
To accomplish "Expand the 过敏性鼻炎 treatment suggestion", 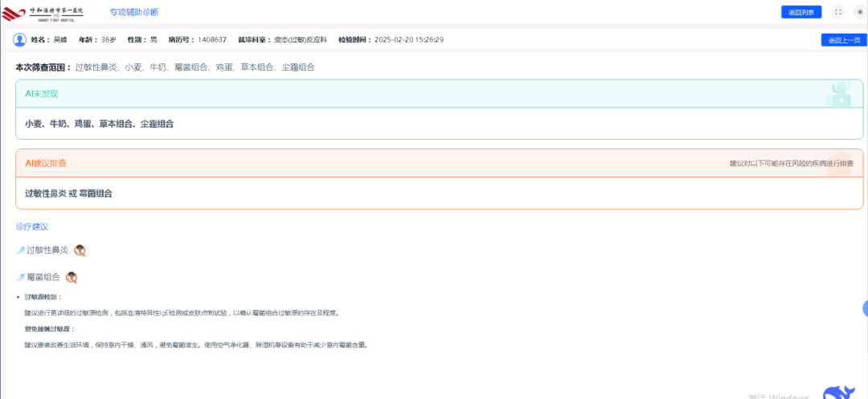I will [47, 250].
